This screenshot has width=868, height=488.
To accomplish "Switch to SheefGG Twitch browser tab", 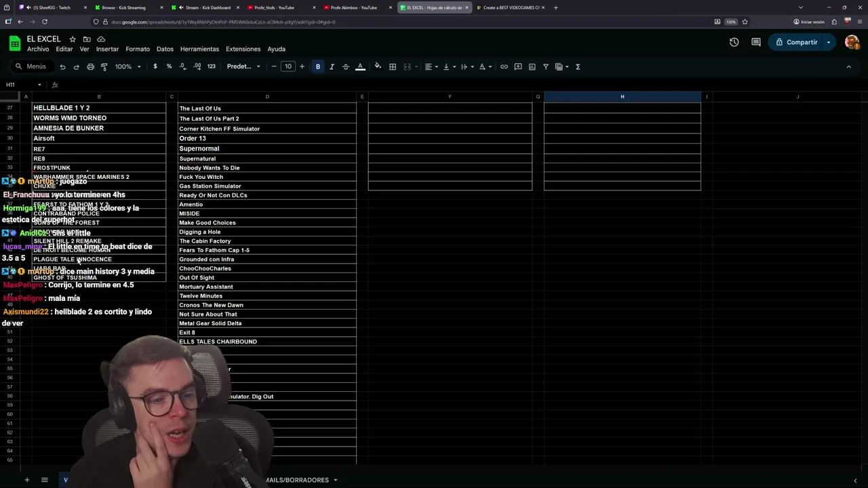I will coord(53,7).
